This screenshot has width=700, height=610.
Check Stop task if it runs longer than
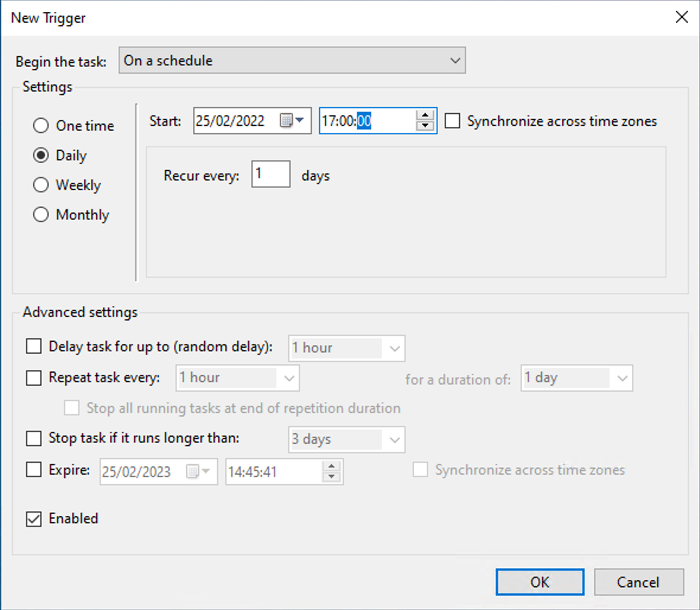(x=33, y=438)
